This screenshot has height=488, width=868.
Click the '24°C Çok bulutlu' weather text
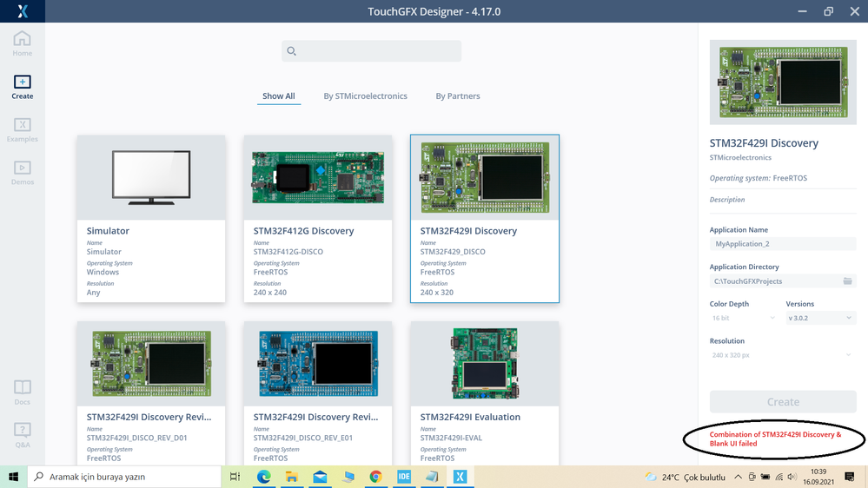coord(693,477)
